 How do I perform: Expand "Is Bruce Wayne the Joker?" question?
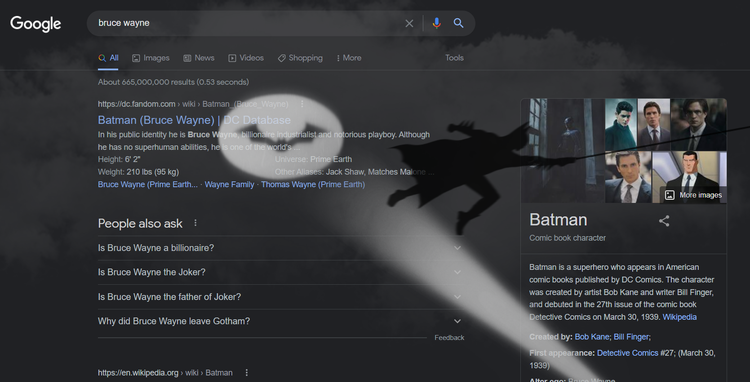[281, 273]
